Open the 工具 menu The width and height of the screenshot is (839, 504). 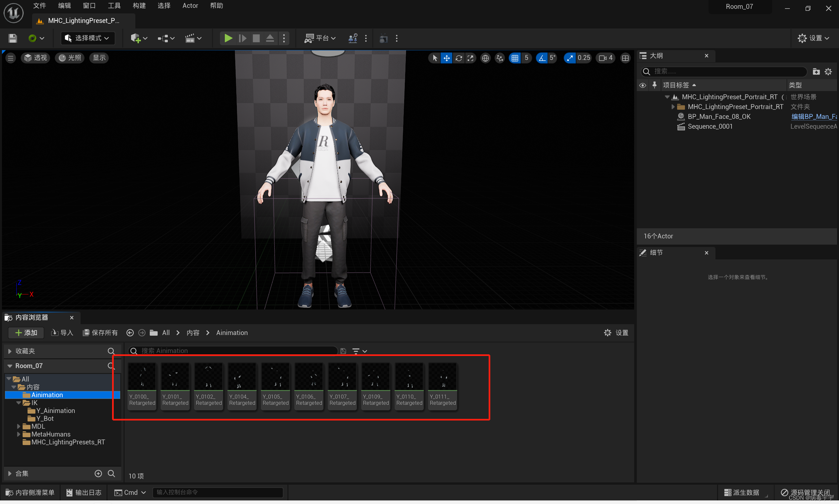[x=114, y=6]
